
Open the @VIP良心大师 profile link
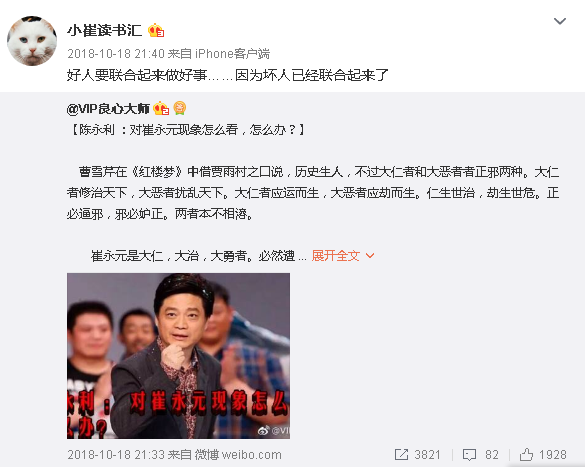[x=108, y=109]
